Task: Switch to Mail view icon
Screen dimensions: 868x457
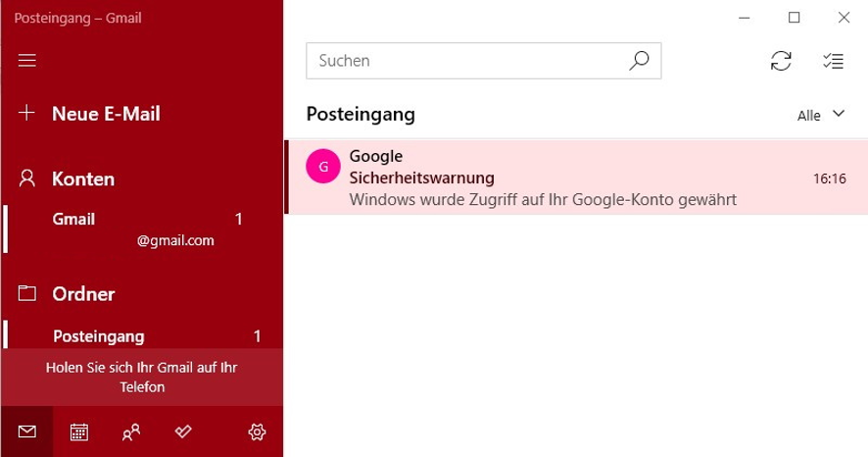Action: tap(26, 432)
